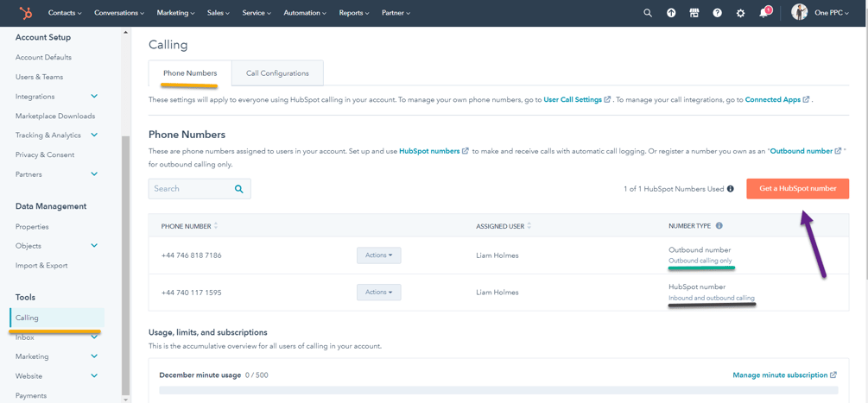Expand Tracking & Analytics in sidebar

pos(94,135)
